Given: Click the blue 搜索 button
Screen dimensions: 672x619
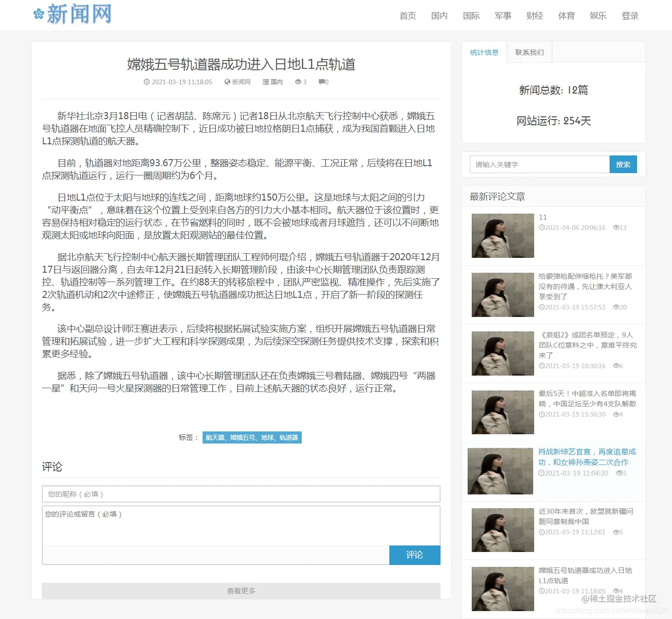Looking at the screenshot, I should pos(623,164).
